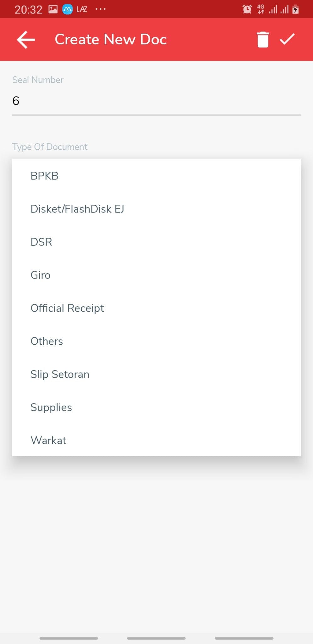Confirm with the checkmark icon
This screenshot has height=644, width=313.
[287, 39]
